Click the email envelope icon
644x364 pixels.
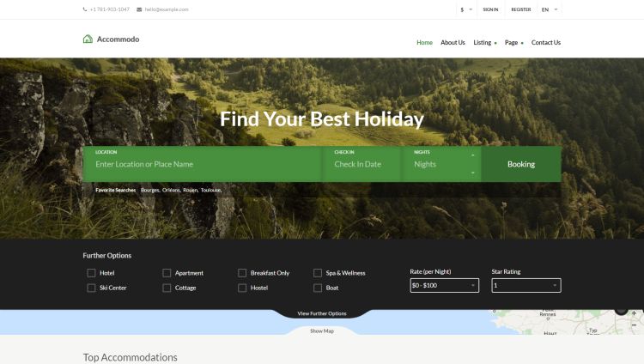tap(139, 9)
